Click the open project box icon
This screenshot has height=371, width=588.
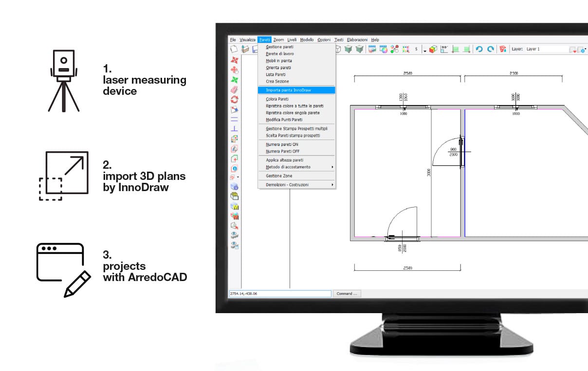245,49
